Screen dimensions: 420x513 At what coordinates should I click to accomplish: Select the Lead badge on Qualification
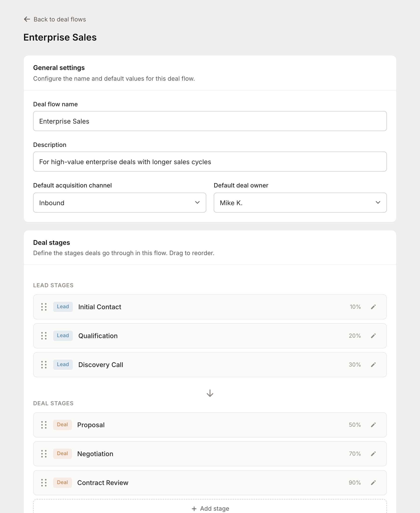63,336
